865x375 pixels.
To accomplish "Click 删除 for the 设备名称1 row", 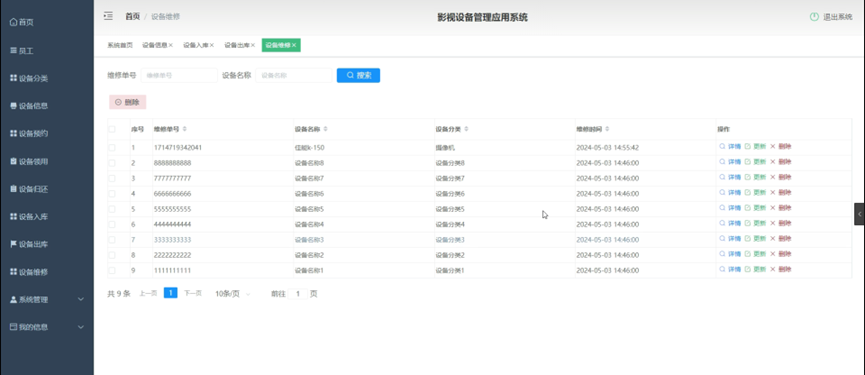I will coord(781,270).
